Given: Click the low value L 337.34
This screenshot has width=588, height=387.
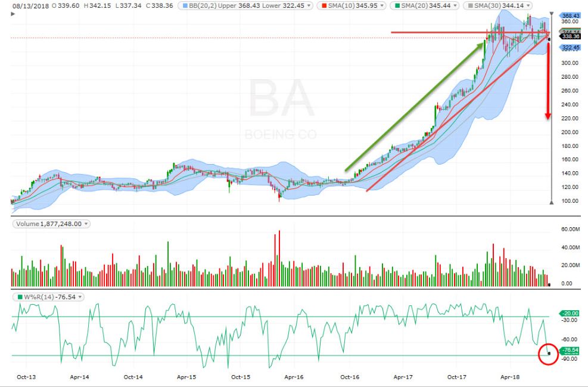Looking at the screenshot, I should pos(128,5).
